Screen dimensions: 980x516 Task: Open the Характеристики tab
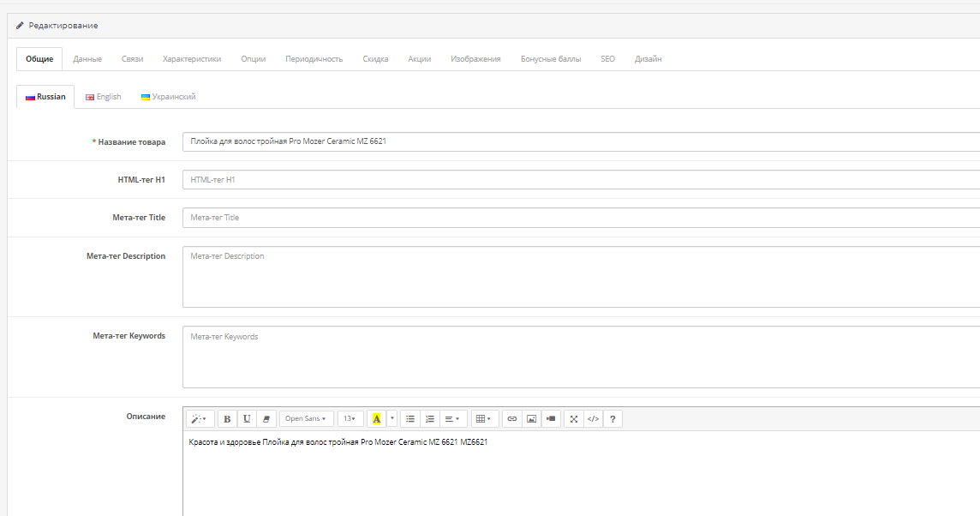(x=192, y=59)
